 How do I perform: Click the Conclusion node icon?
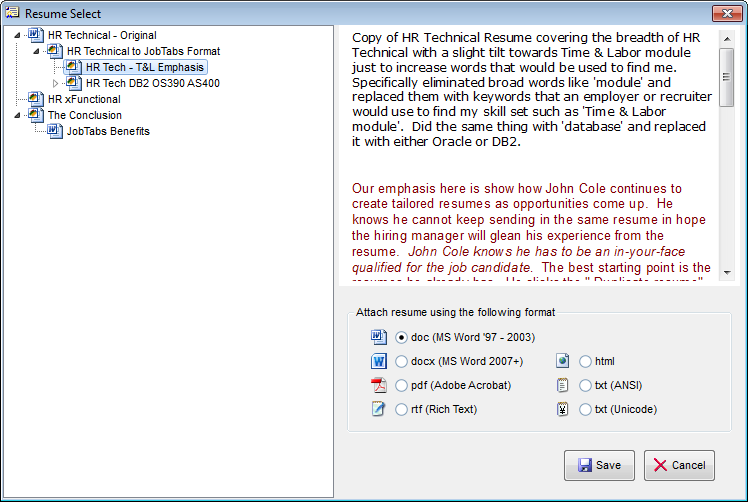pos(36,115)
